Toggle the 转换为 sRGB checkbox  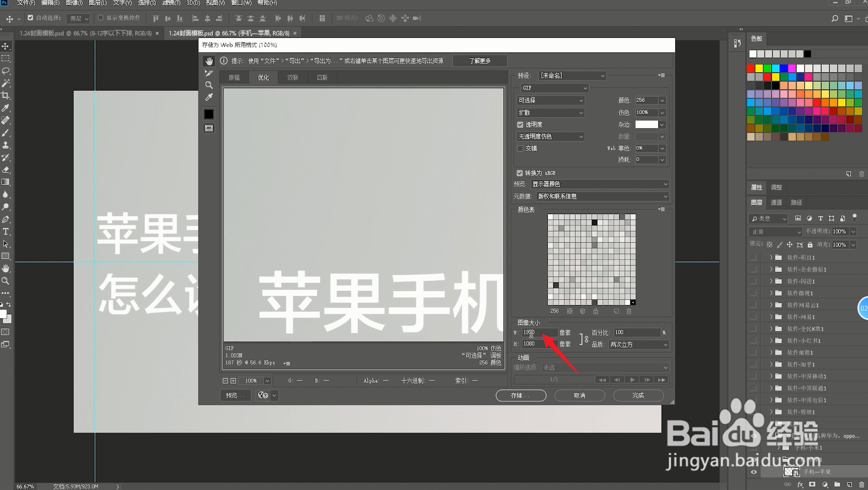520,173
